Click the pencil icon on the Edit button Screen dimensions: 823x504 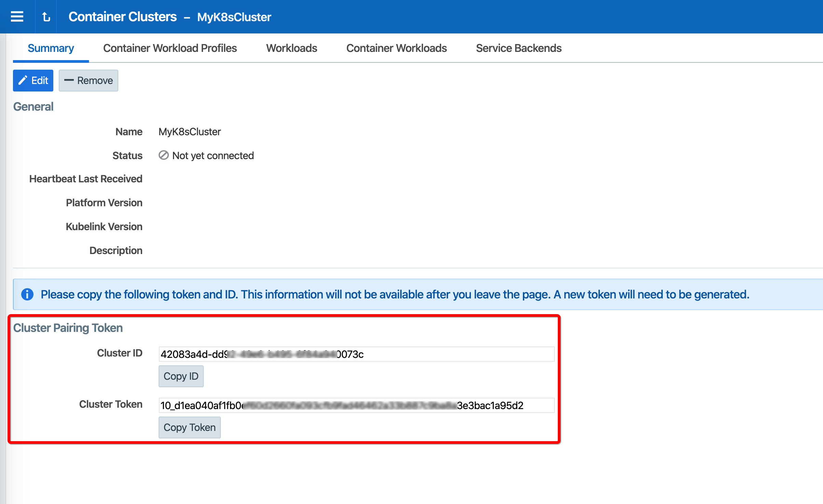(23, 80)
